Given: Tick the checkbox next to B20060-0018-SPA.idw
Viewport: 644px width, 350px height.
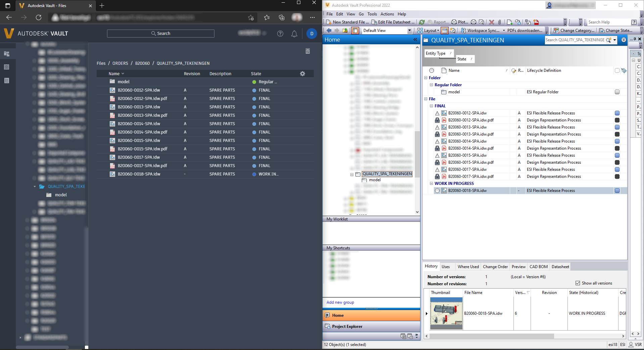Looking at the screenshot, I should 617,190.
